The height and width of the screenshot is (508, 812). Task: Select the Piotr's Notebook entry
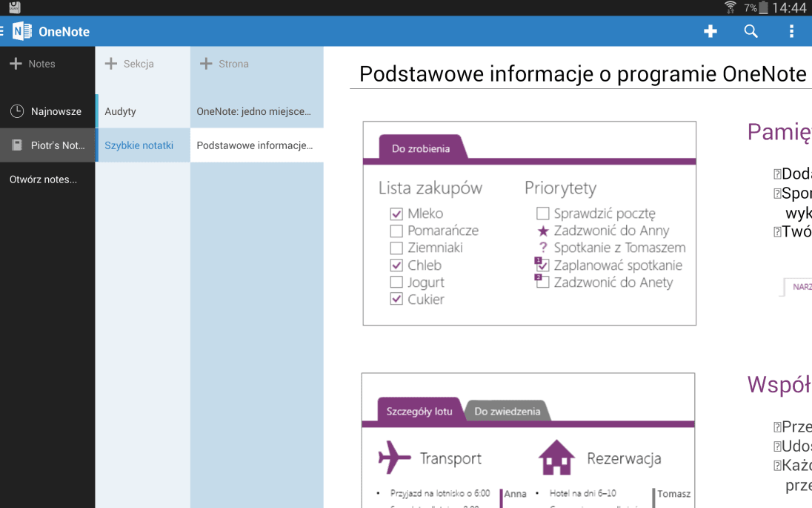click(x=47, y=145)
